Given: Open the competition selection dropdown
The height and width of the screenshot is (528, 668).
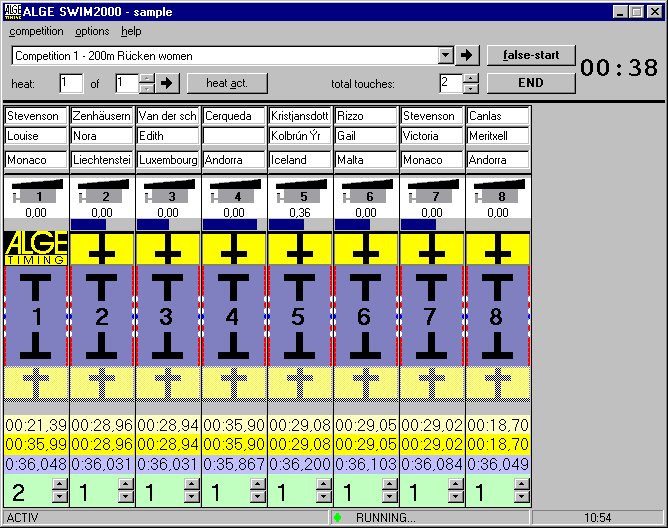Looking at the screenshot, I should pos(445,55).
